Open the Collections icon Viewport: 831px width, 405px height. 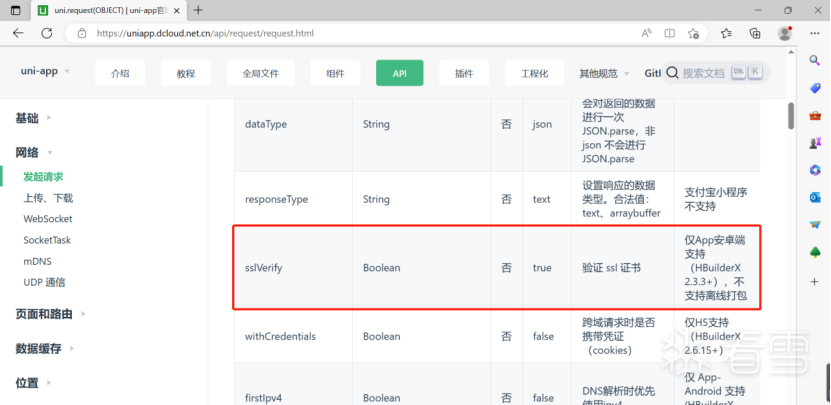pyautogui.click(x=755, y=33)
